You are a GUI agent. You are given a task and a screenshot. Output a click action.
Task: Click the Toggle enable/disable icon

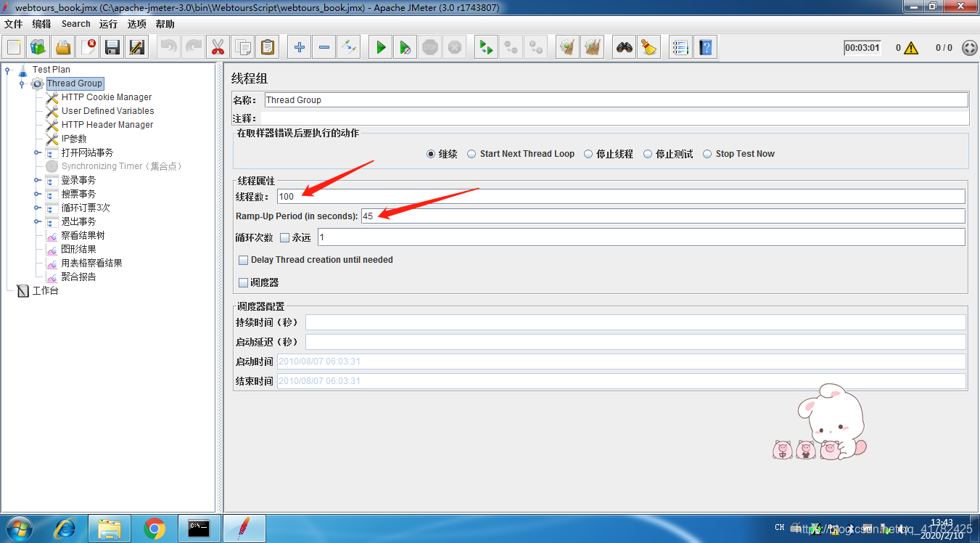point(349,48)
